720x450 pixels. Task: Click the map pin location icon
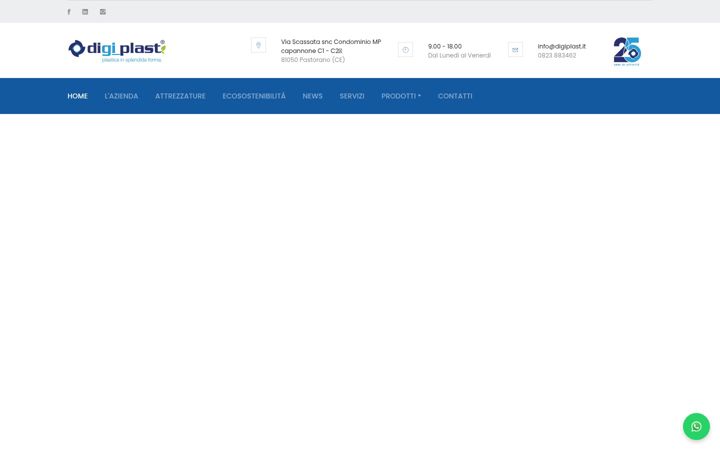[x=259, y=45]
